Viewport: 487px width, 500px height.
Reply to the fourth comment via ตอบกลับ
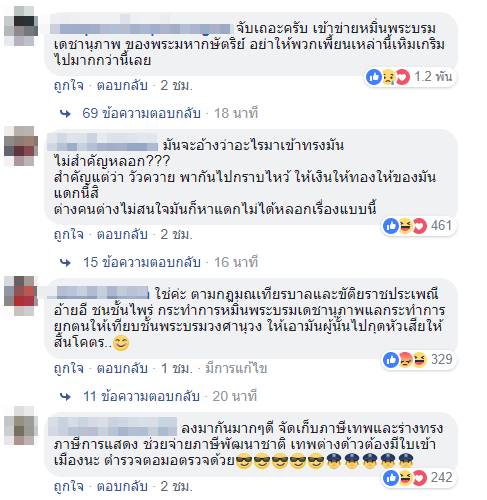122,486
